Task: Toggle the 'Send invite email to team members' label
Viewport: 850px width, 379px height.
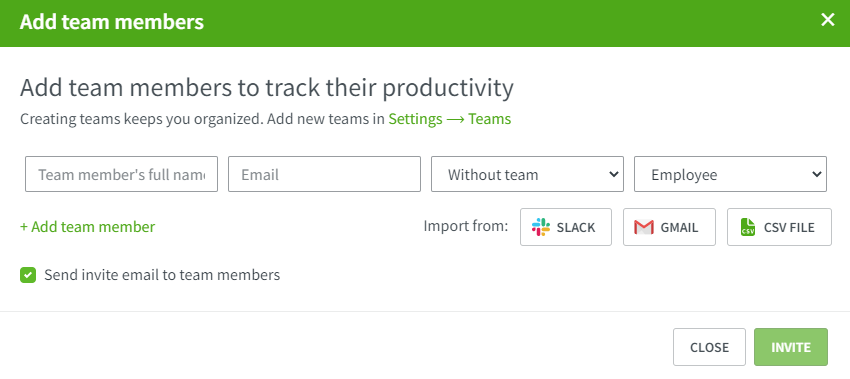Action: [162, 275]
